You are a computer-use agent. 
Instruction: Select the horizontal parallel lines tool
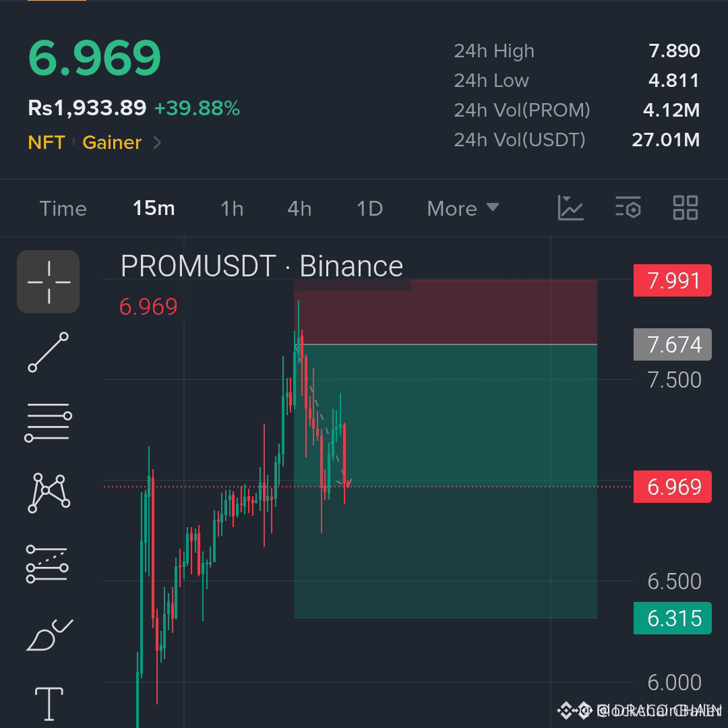(x=49, y=423)
